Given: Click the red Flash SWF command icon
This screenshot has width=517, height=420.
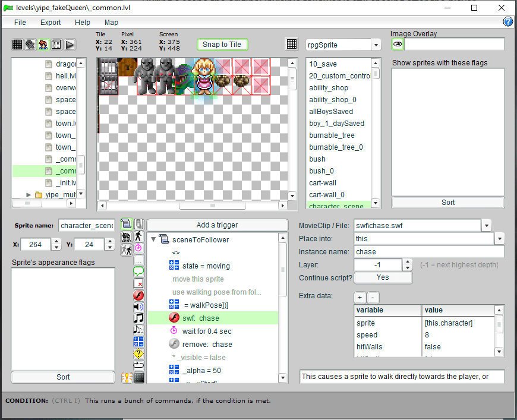Looking at the screenshot, I should coord(138,295).
